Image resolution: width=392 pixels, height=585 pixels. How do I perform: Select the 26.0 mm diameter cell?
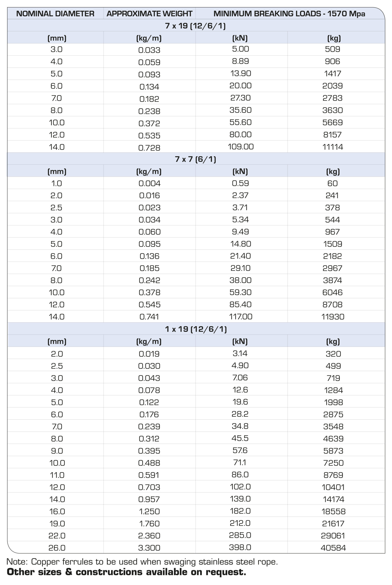point(57,548)
